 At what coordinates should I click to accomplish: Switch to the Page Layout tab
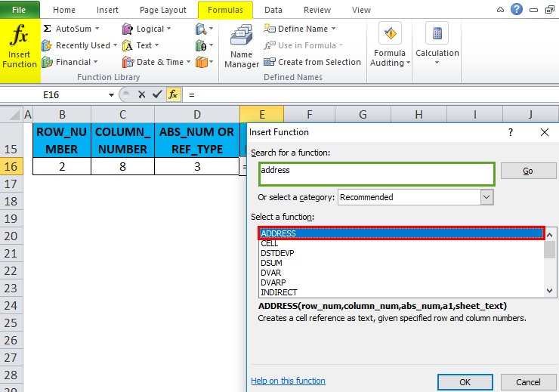(x=163, y=10)
